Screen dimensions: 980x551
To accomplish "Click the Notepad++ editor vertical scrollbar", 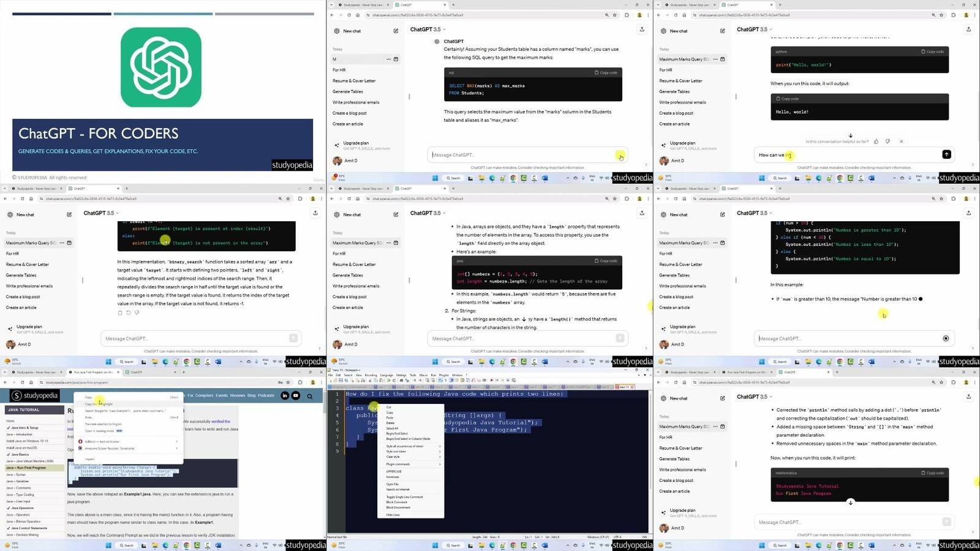I will 650,462.
